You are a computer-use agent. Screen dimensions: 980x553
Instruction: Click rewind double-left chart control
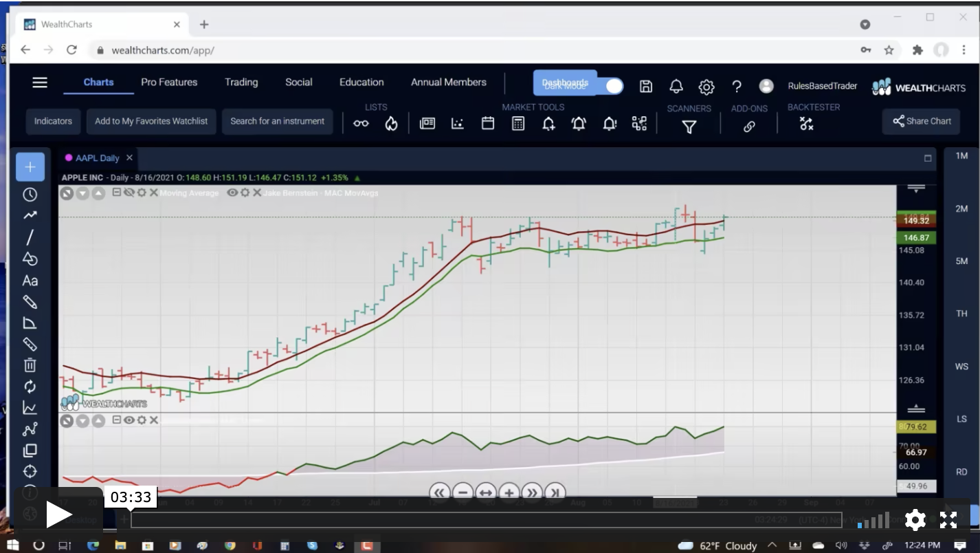[440, 492]
